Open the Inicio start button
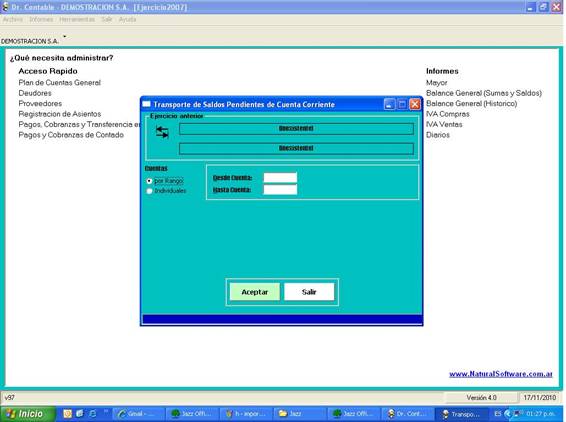Image resolution: width=566 pixels, height=422 pixels. (27, 414)
